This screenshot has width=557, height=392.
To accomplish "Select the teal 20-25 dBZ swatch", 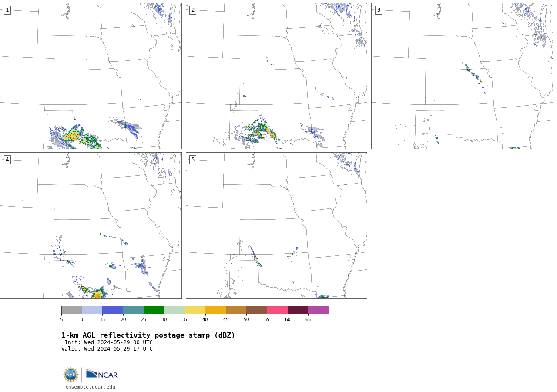I will (x=133, y=310).
